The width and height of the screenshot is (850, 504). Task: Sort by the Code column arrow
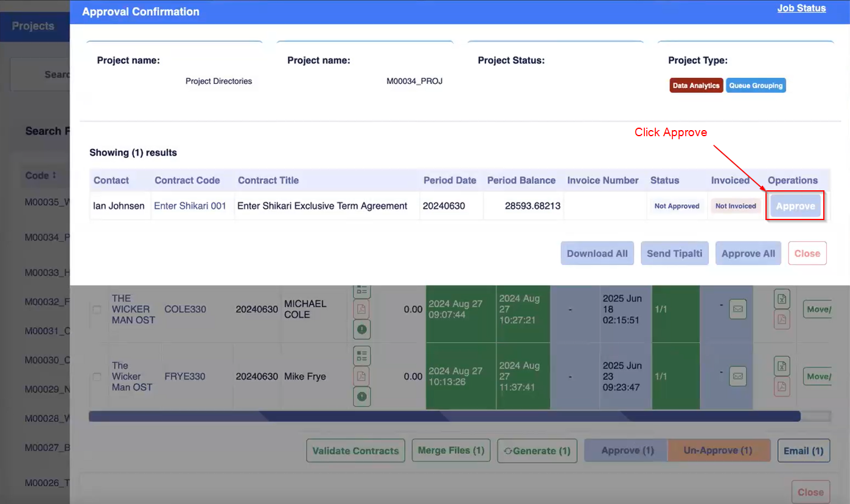pos(54,175)
